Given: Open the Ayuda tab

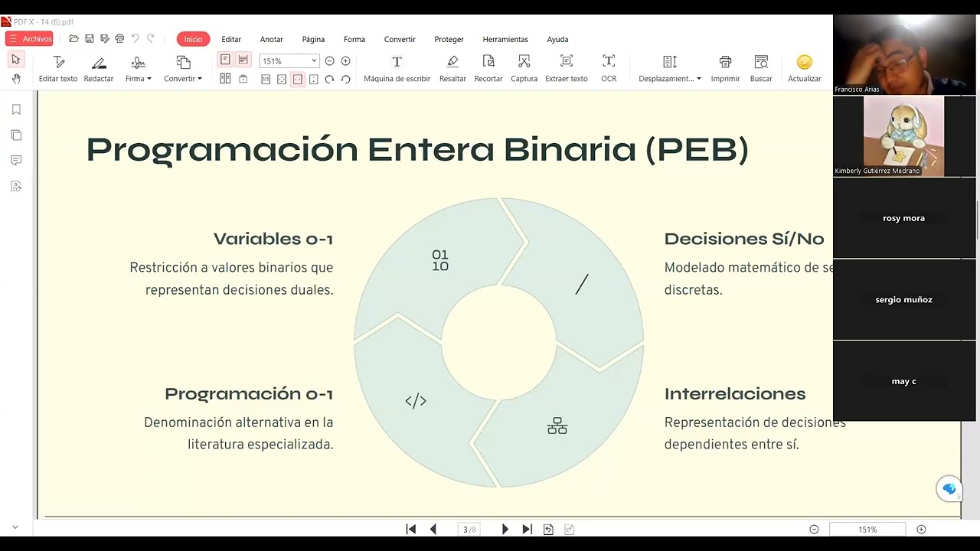Looking at the screenshot, I should (557, 39).
